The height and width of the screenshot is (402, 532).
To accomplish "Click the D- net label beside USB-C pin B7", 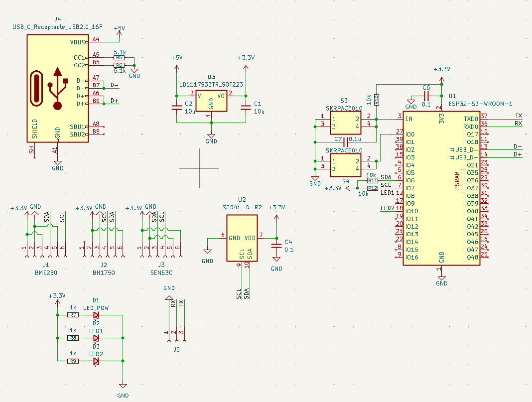I will [115, 85].
